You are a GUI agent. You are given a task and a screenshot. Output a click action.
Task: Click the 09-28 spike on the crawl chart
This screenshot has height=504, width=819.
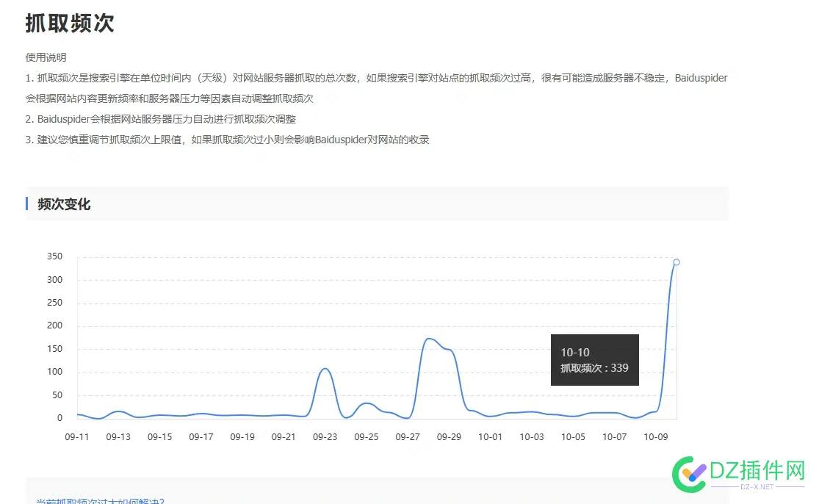coord(428,339)
